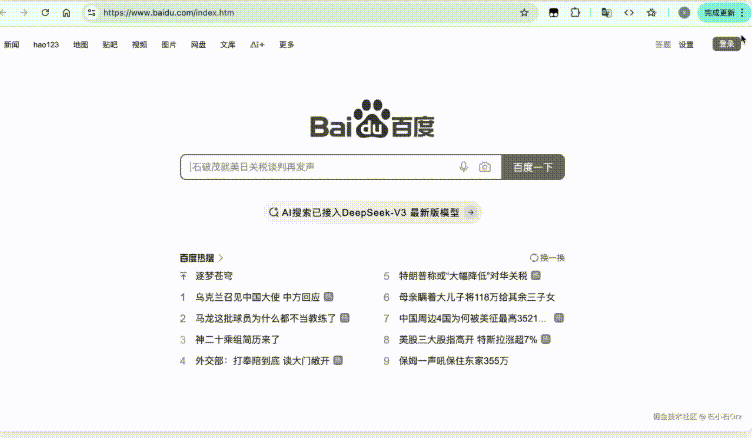
Task: Open hot topic 美股三大股指高开 特斯拉涨超7%
Action: 468,339
